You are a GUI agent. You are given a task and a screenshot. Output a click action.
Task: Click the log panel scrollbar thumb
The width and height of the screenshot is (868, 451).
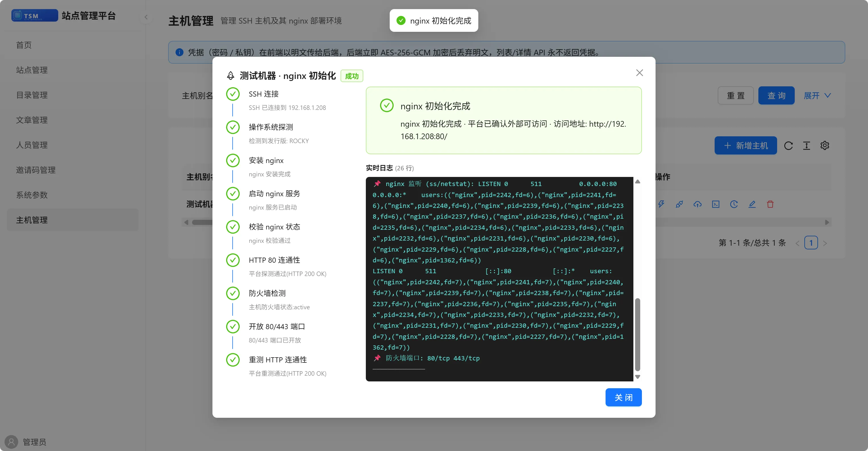click(x=638, y=335)
